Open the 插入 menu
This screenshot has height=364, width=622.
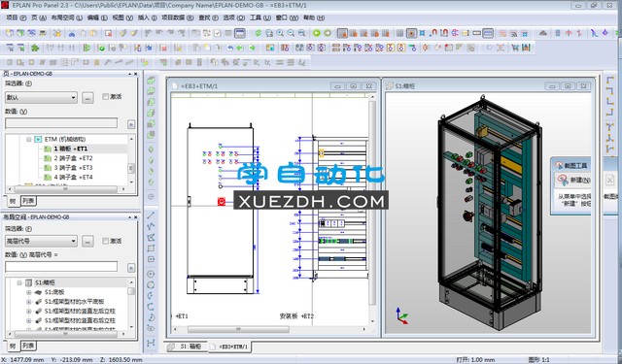[x=147, y=17]
